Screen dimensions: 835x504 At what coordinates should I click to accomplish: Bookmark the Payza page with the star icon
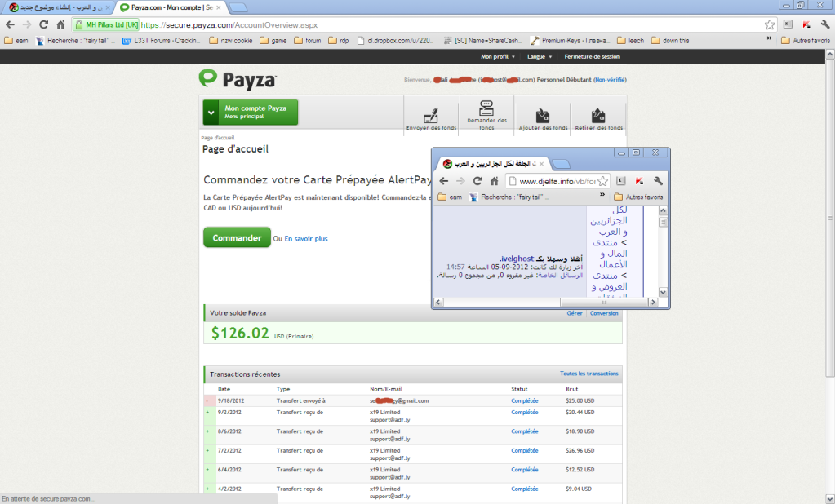pyautogui.click(x=770, y=24)
